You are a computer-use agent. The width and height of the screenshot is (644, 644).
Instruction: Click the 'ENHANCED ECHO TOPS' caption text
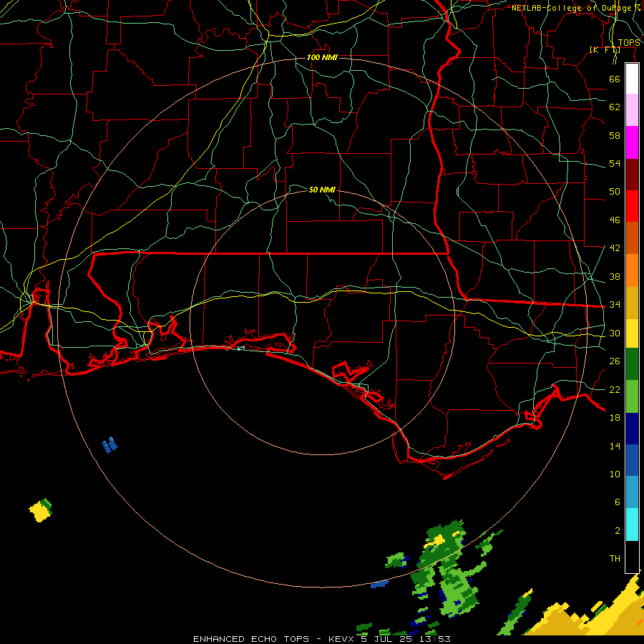(x=251, y=639)
